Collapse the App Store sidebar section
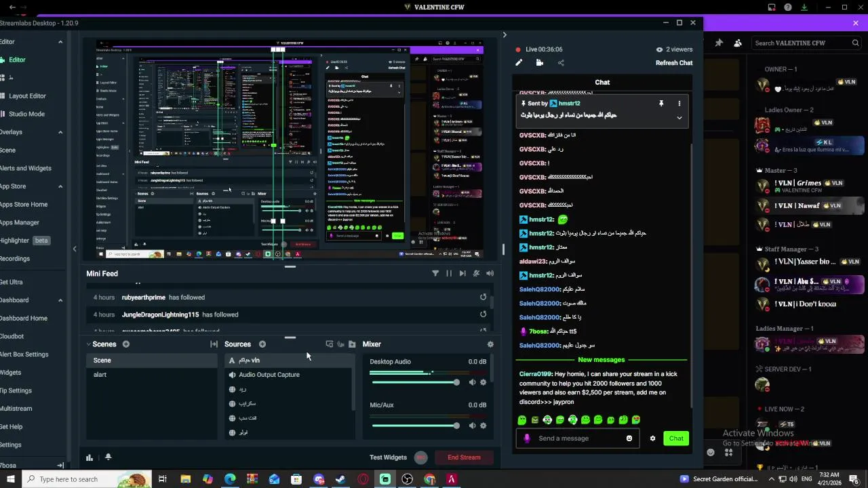This screenshot has height=488, width=868. [60, 186]
